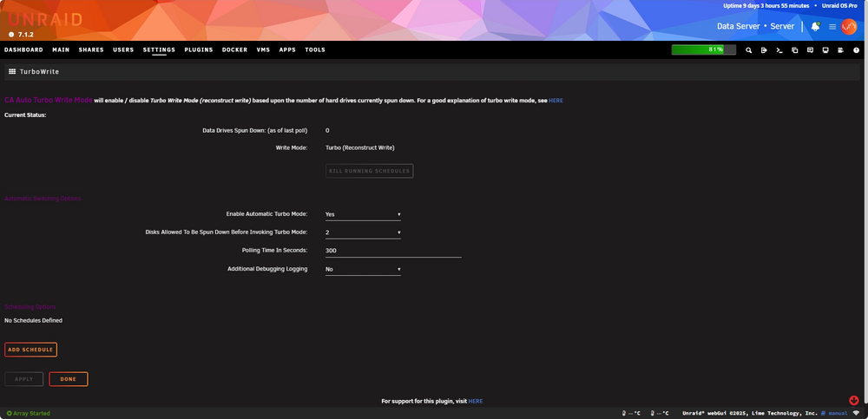Image resolution: width=868 pixels, height=419 pixels.
Task: Click the grid icon beside TurboWrite title
Action: coord(12,71)
